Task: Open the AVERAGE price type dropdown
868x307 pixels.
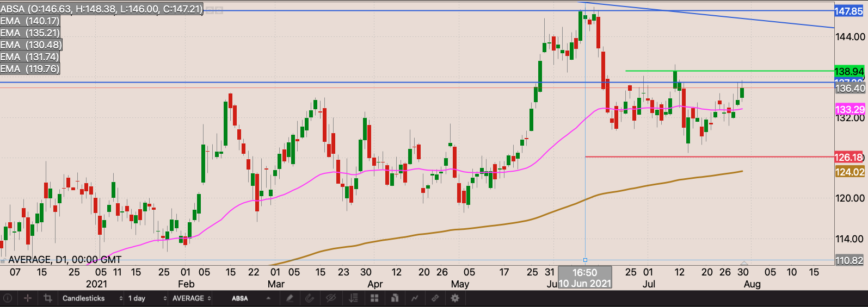Action: [x=191, y=298]
